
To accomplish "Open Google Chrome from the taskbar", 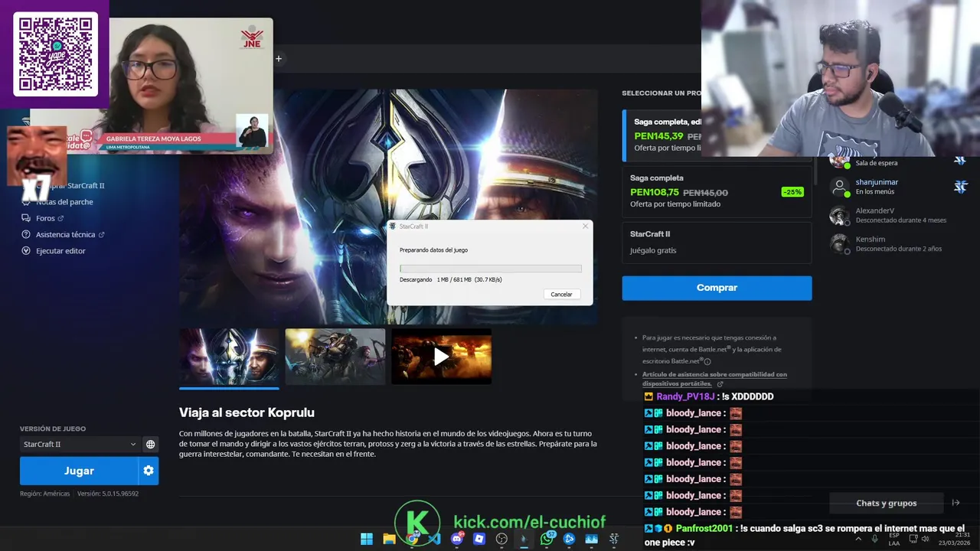I will pyautogui.click(x=412, y=539).
